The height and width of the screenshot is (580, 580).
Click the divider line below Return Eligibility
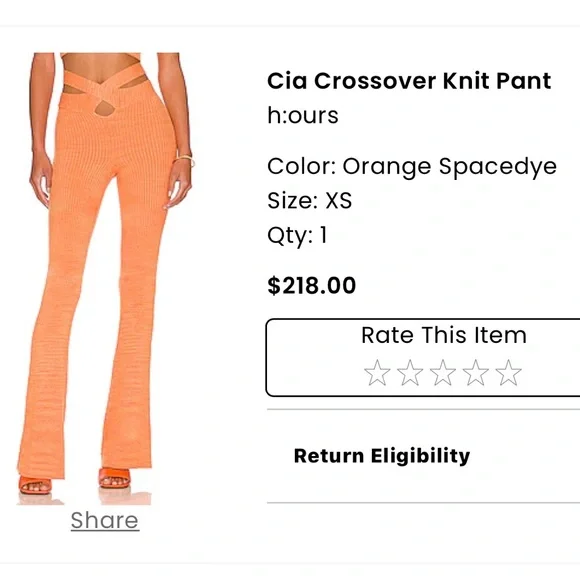tap(423, 503)
